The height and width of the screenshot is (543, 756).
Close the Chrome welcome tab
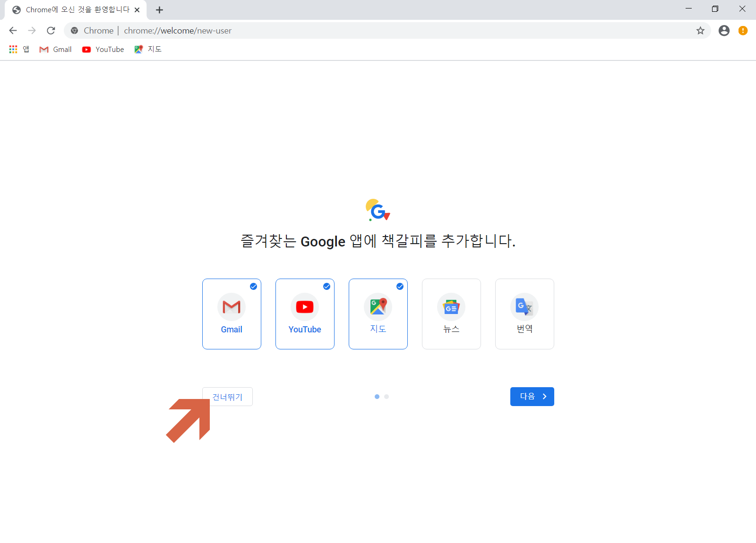tap(137, 10)
